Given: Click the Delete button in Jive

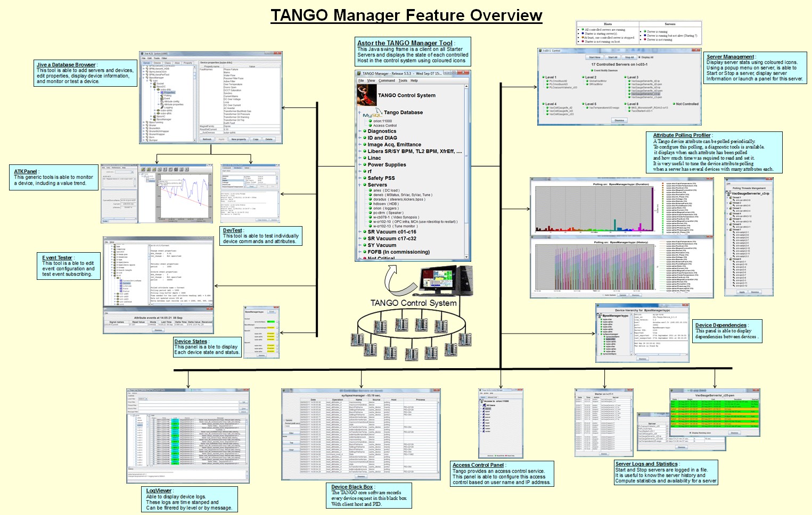Looking at the screenshot, I should pos(269,139).
